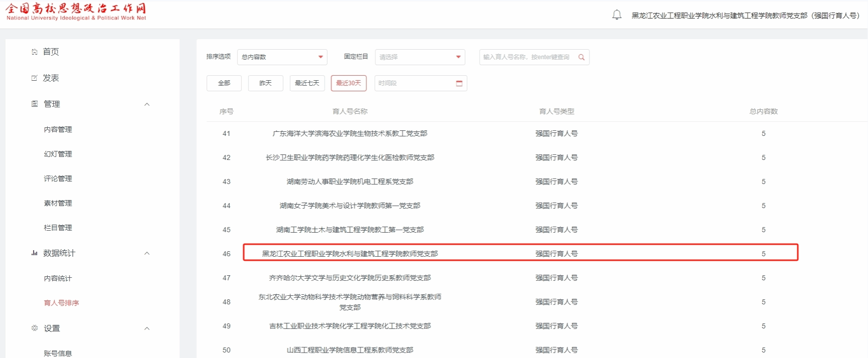Go to 内容统计 in the sidebar

(x=58, y=278)
